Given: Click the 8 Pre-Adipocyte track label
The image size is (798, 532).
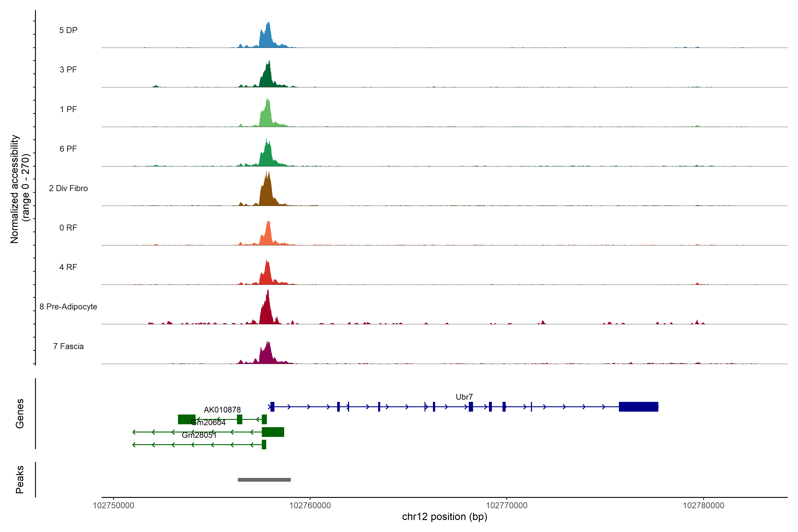Looking at the screenshot, I should pos(68,307).
